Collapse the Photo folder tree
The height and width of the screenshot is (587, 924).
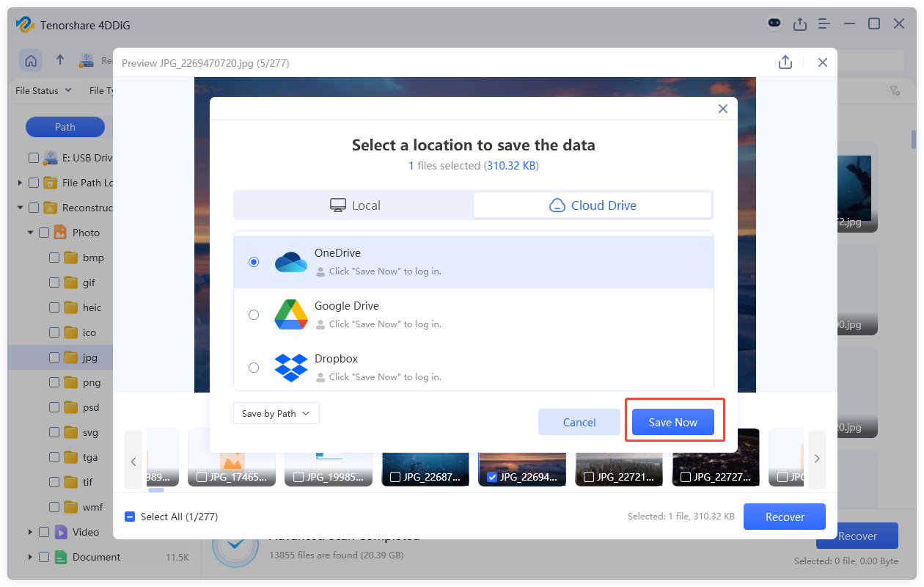pos(31,232)
